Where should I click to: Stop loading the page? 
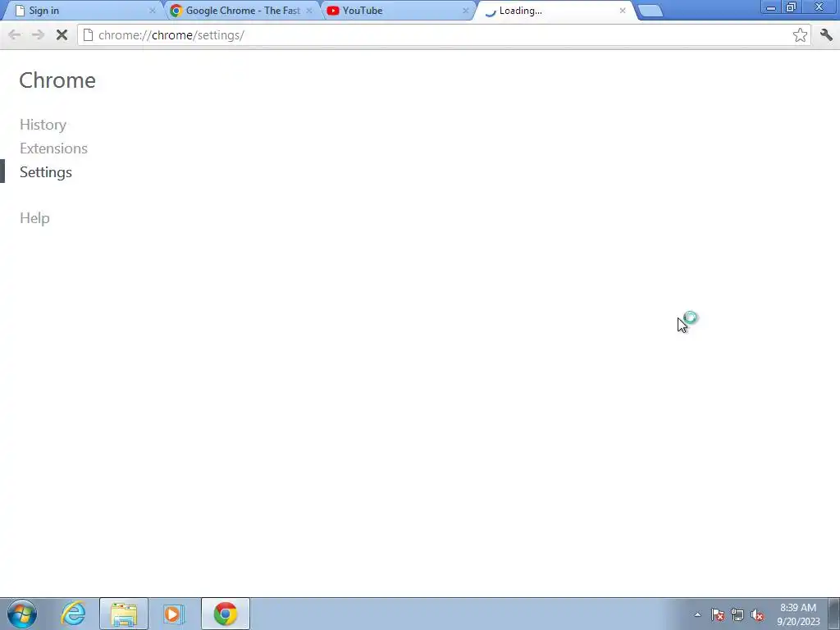click(x=62, y=34)
